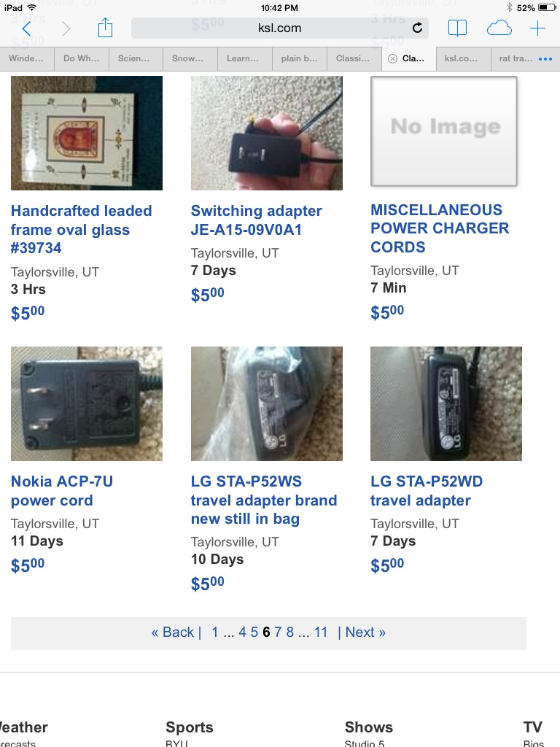Show iCloud tabs
Screen dimensions: 560x747
[499, 28]
